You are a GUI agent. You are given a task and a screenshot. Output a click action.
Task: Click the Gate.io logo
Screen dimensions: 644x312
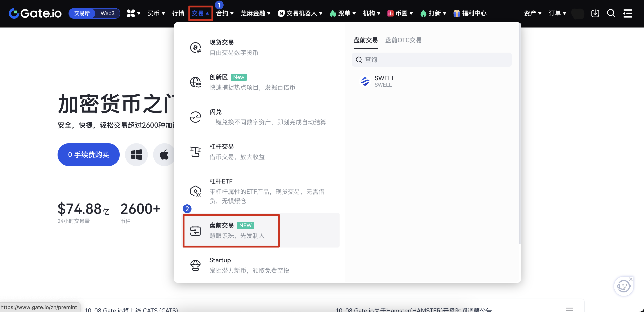tap(35, 13)
